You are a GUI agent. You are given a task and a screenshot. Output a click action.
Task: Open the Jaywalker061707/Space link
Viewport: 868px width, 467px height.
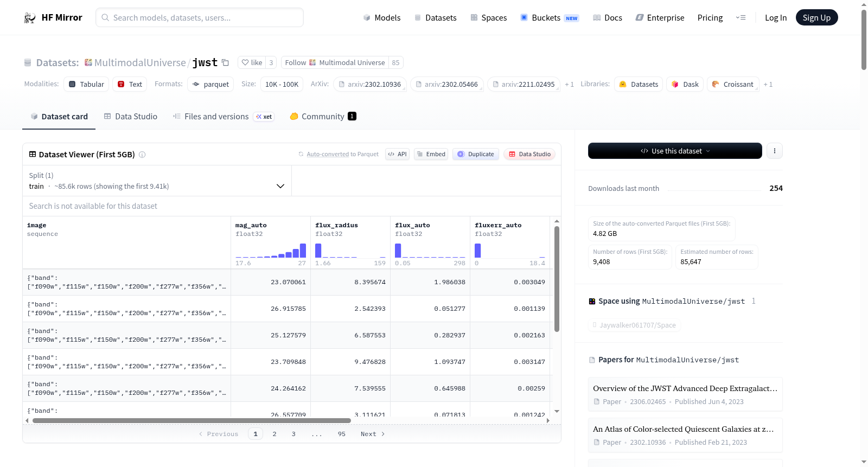634,325
